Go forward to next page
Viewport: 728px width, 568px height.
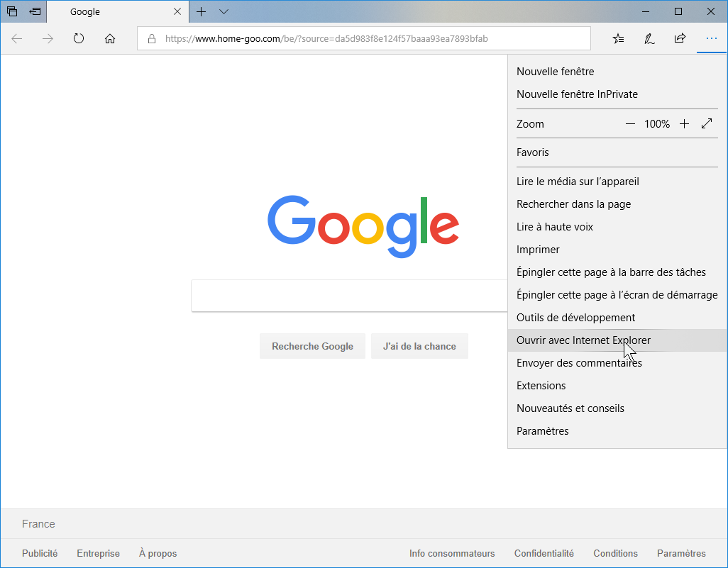[x=48, y=38]
